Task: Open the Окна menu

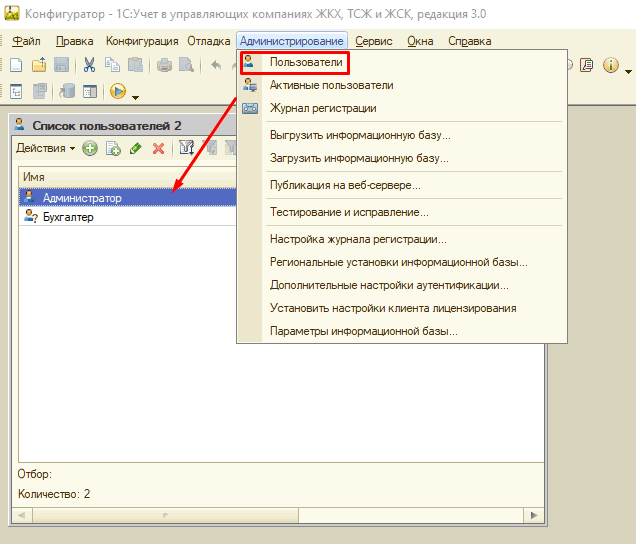Action: click(420, 41)
